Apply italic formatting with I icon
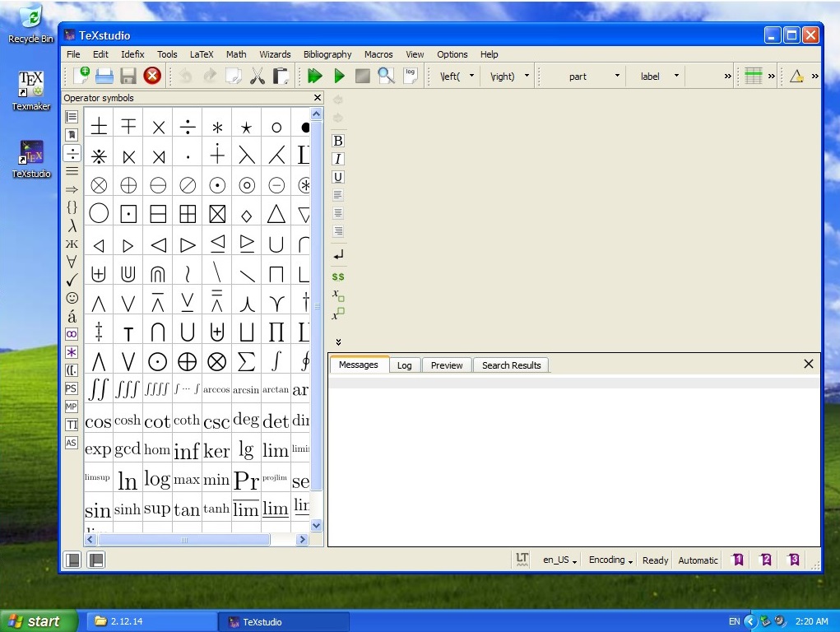Screen dimensions: 840x632 tap(338, 159)
